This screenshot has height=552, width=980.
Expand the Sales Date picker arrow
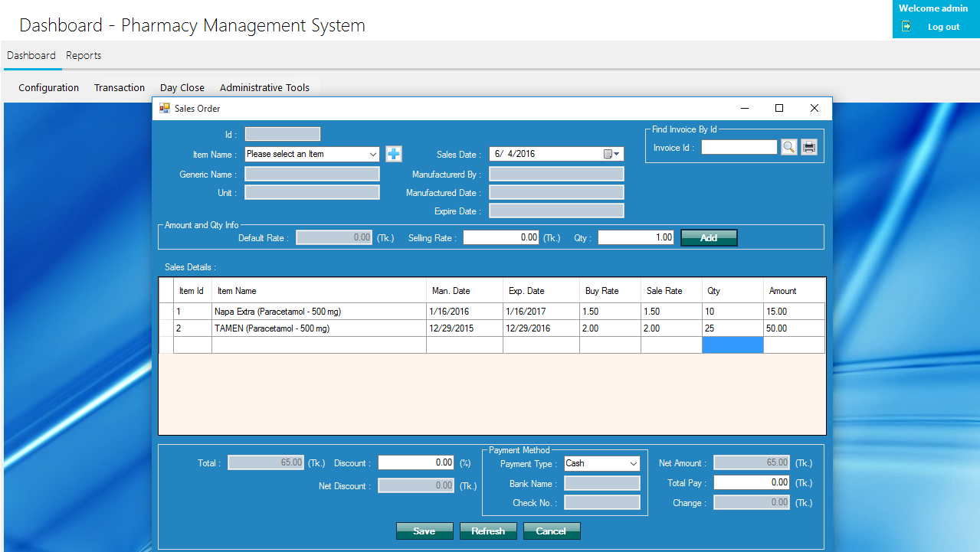point(616,154)
